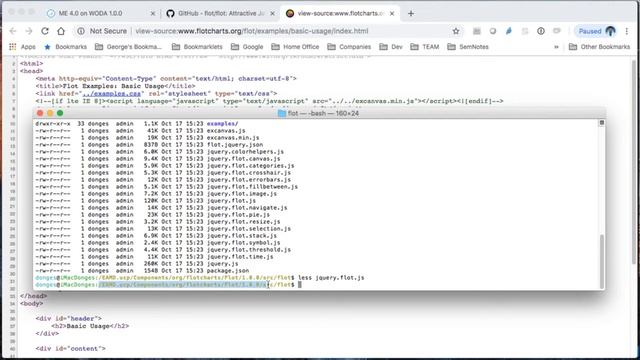Click jquery.flot.image.js in terminal

(x=242, y=193)
